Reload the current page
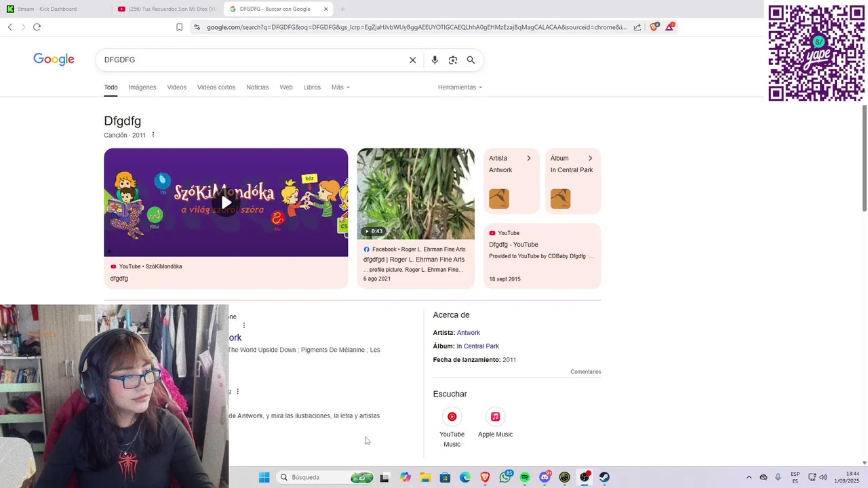 pos(37,27)
